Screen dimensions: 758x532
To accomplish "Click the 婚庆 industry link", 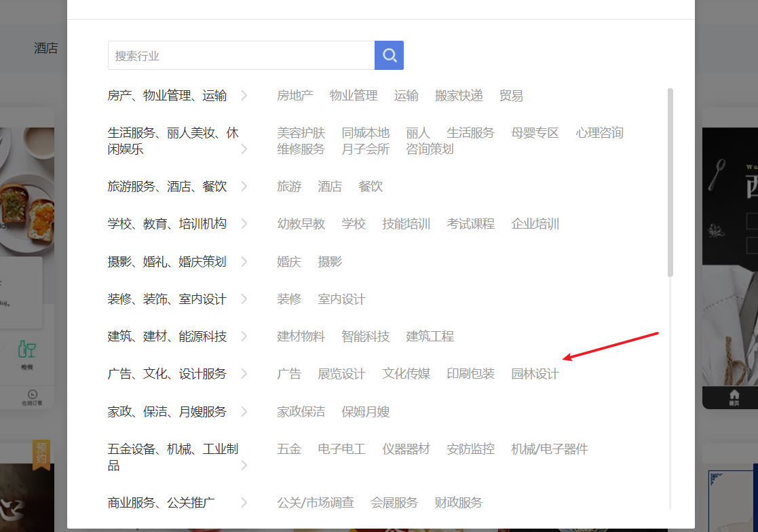I will click(289, 261).
